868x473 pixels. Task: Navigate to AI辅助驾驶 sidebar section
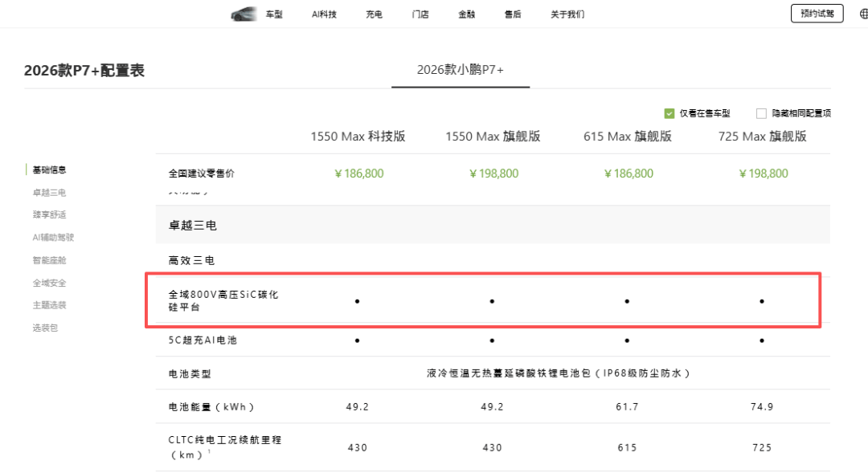(x=53, y=237)
